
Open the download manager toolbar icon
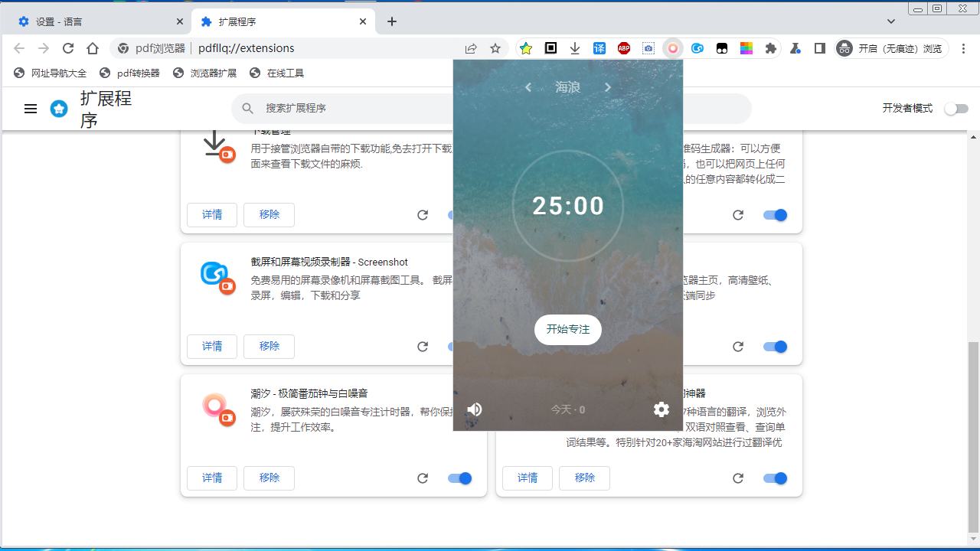575,47
